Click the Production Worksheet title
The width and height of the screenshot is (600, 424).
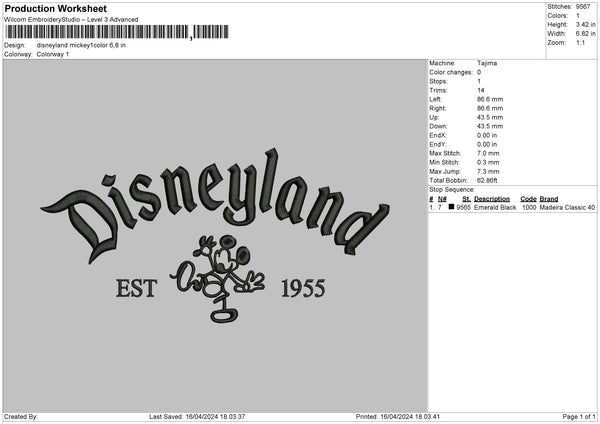[x=55, y=8]
